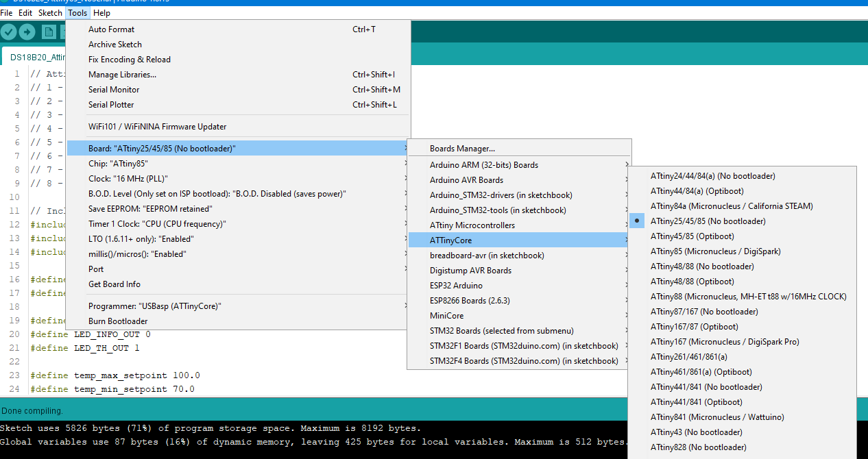This screenshot has width=868, height=459.
Task: Expand the Save EEPROM submenu
Action: tap(238, 209)
